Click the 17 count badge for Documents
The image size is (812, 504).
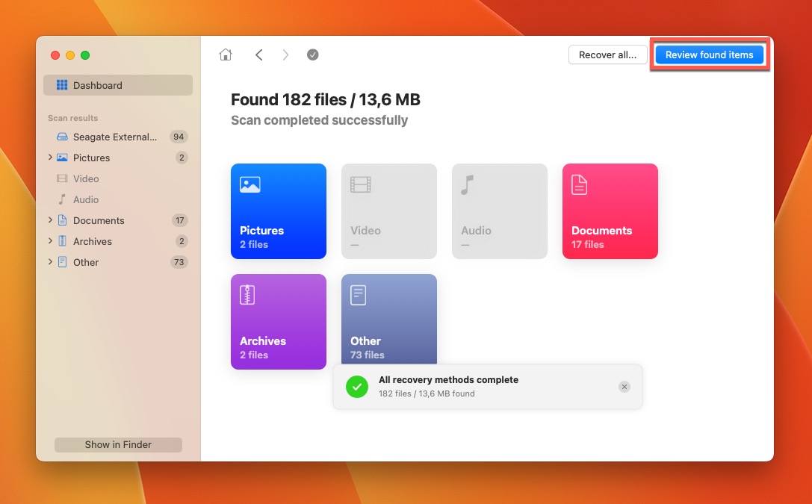[180, 220]
